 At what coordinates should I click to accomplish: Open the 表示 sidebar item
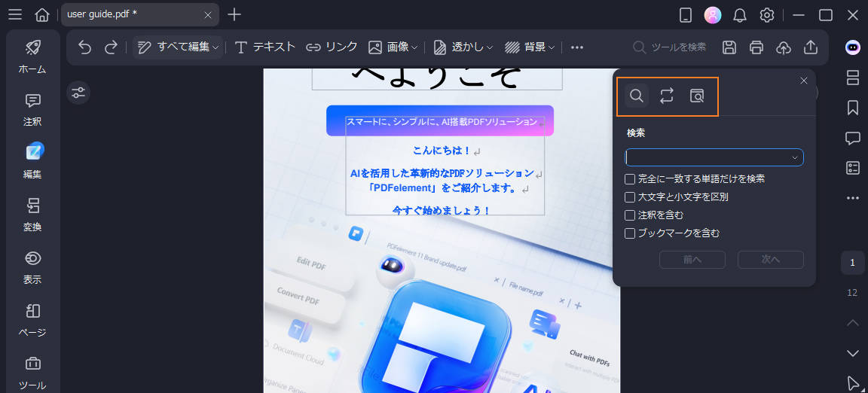(32, 267)
